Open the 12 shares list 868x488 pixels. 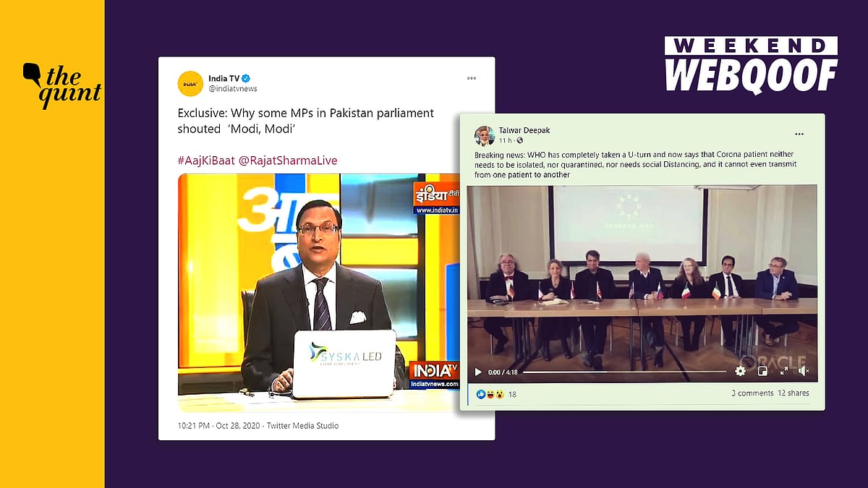[793, 393]
